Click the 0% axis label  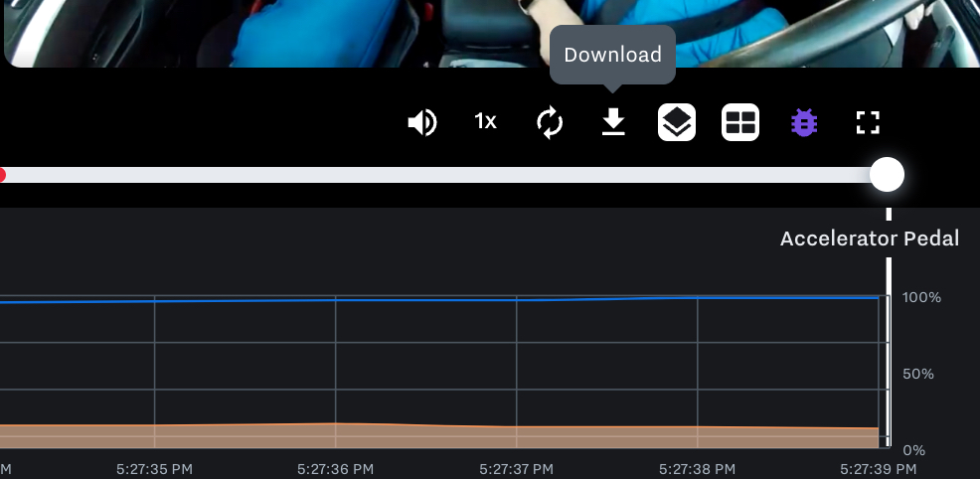(x=913, y=450)
